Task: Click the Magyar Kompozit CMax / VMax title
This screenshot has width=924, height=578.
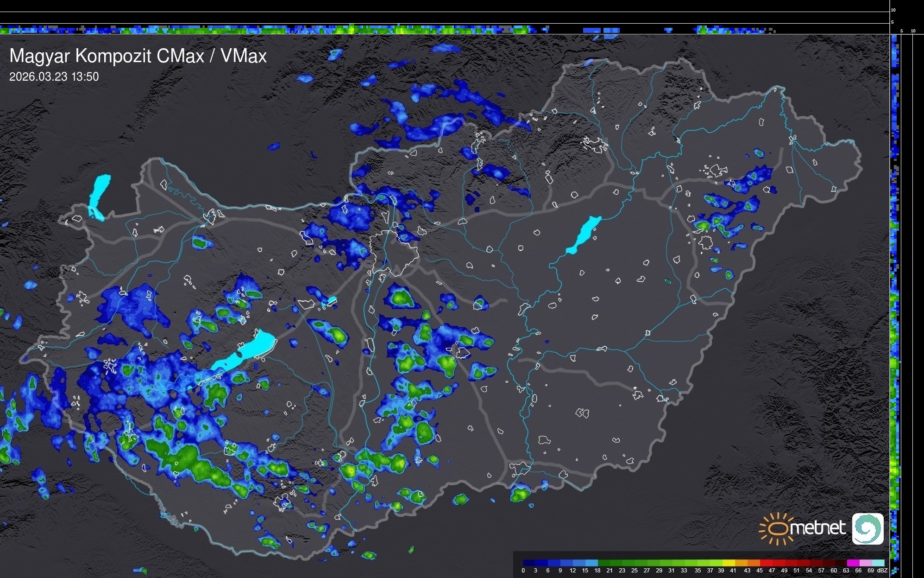Action: click(138, 56)
